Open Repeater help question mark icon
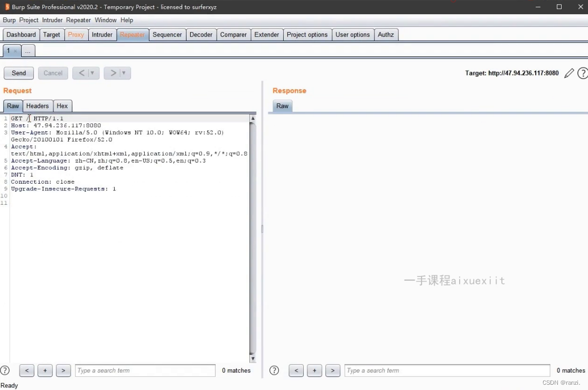 pyautogui.click(x=582, y=73)
